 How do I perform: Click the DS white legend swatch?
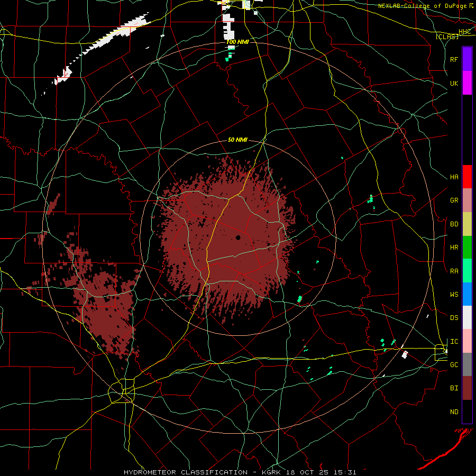467,317
